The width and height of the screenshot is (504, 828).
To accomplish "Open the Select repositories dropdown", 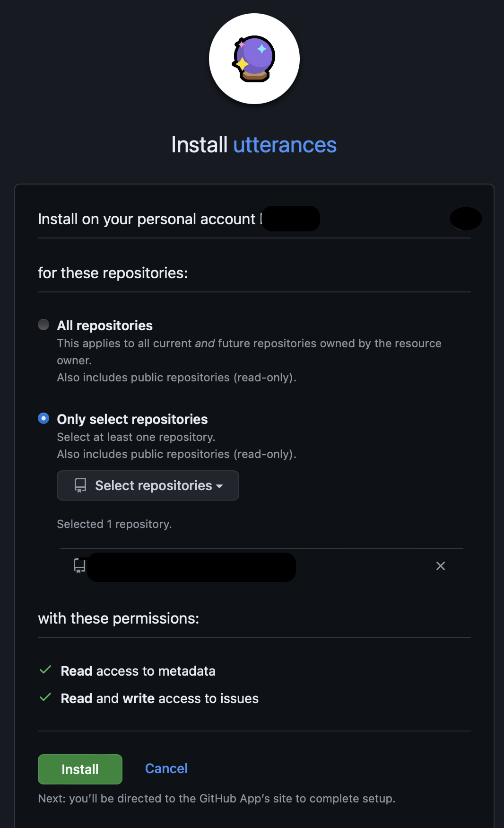I will 148,485.
